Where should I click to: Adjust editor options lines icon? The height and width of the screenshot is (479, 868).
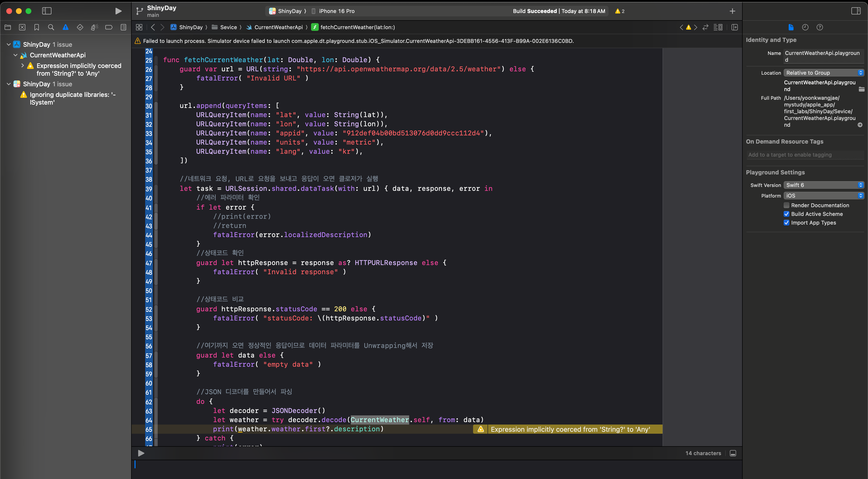(718, 27)
